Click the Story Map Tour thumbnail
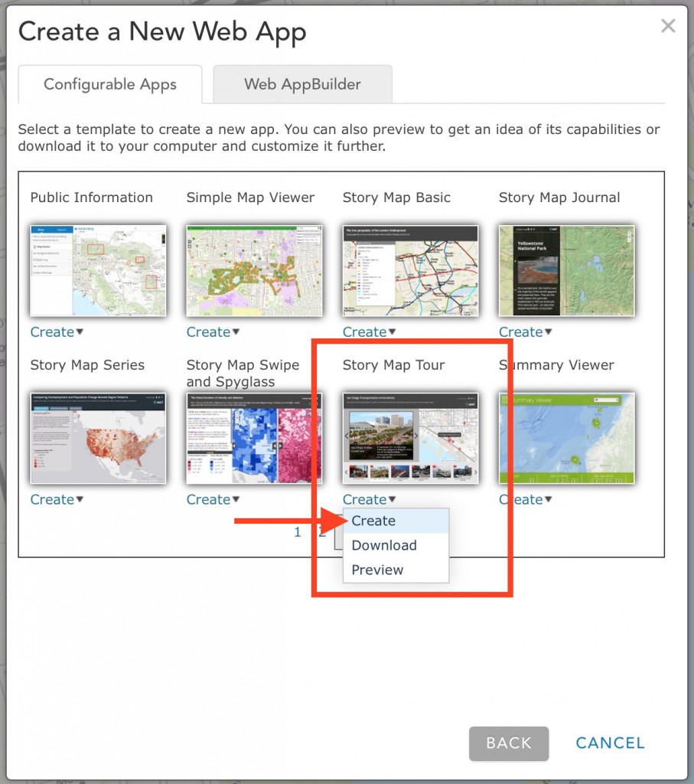This screenshot has height=784, width=694. click(410, 438)
